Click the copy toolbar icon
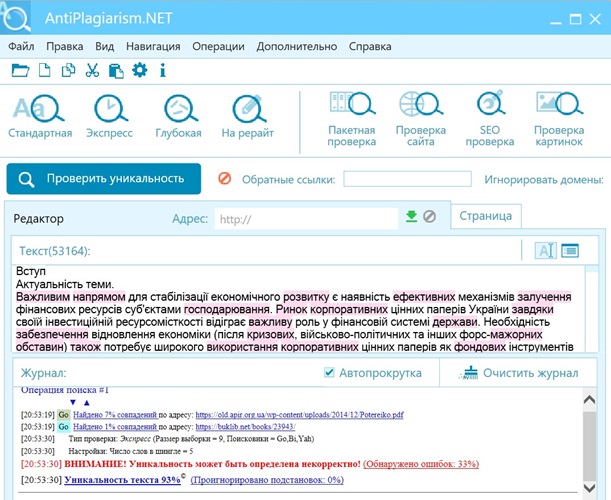This screenshot has width=611, height=500. pos(68,71)
